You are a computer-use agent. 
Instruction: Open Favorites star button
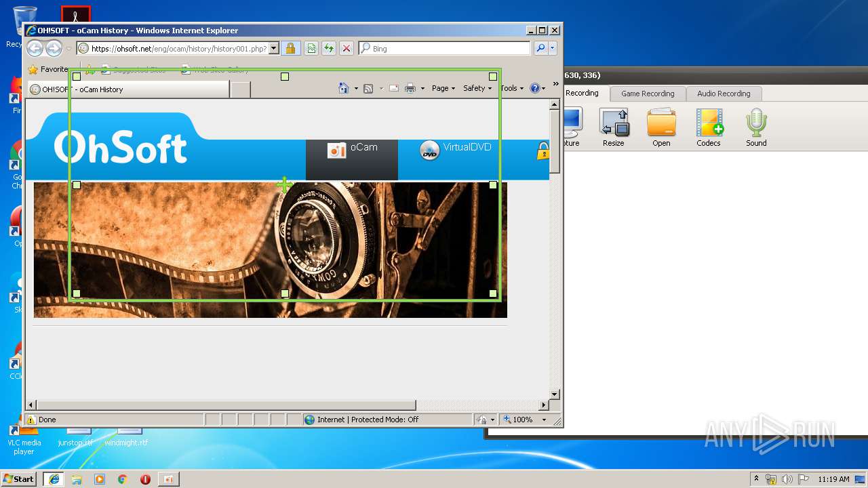[47, 69]
